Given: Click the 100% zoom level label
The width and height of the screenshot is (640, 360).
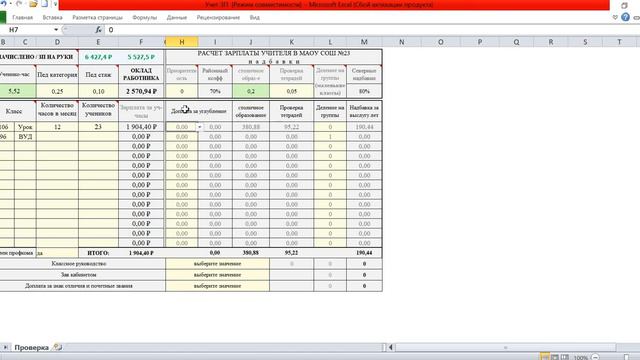Looking at the screenshot, I should pyautogui.click(x=580, y=358).
